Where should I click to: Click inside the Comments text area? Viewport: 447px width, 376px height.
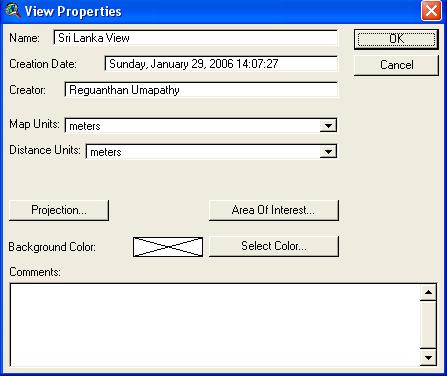(215, 325)
